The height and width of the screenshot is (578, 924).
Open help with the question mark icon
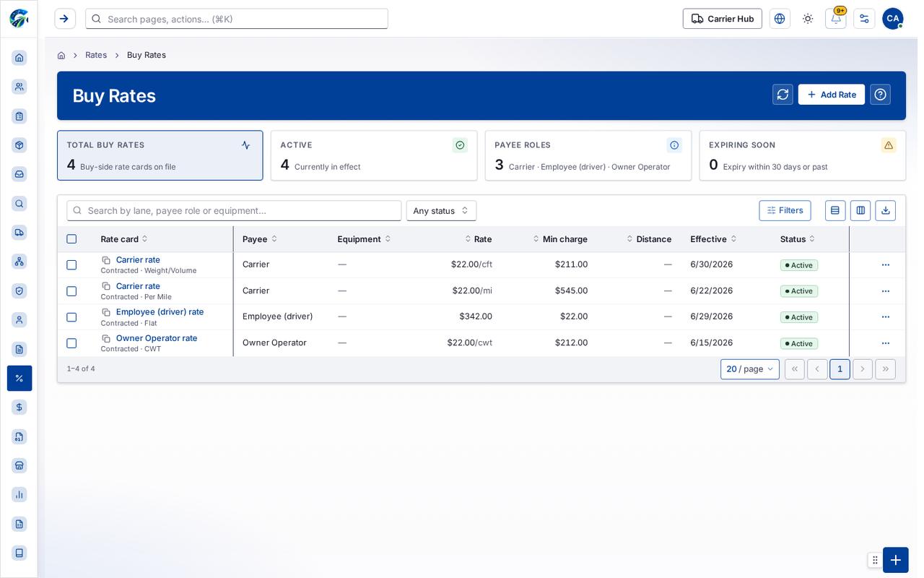880,95
